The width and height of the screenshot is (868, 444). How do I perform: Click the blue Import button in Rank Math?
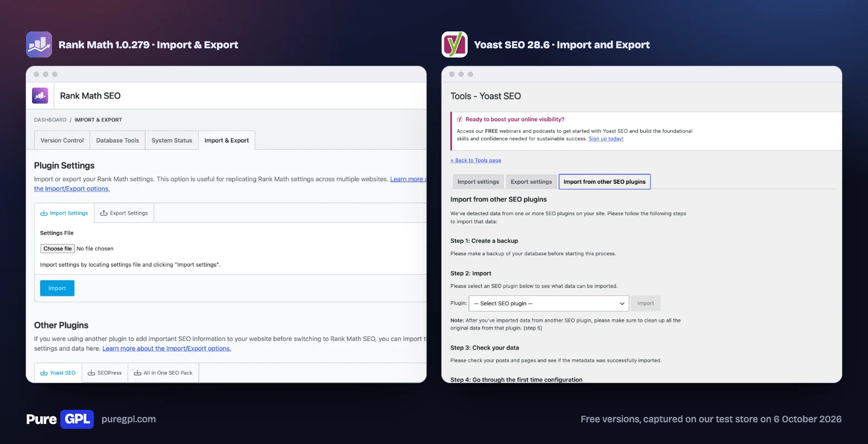[x=57, y=288]
